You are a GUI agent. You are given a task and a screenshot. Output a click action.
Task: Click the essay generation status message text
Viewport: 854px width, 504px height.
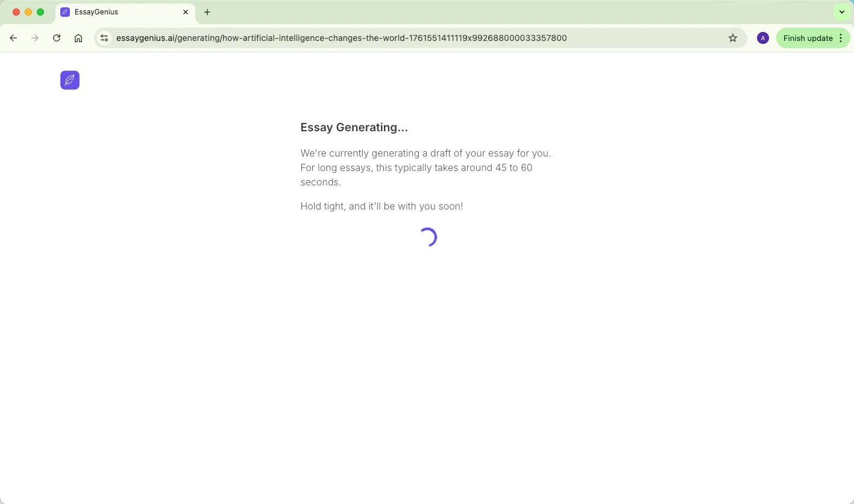coord(425,167)
